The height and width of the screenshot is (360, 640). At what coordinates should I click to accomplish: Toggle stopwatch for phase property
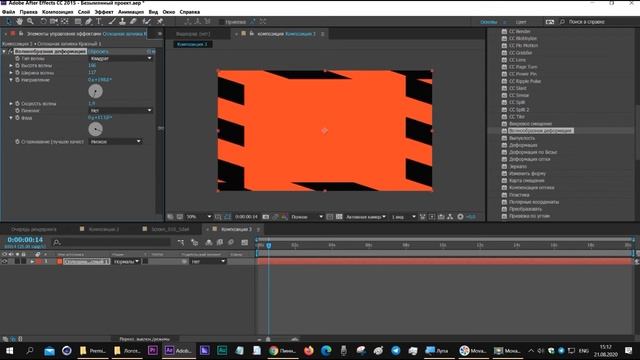point(18,118)
